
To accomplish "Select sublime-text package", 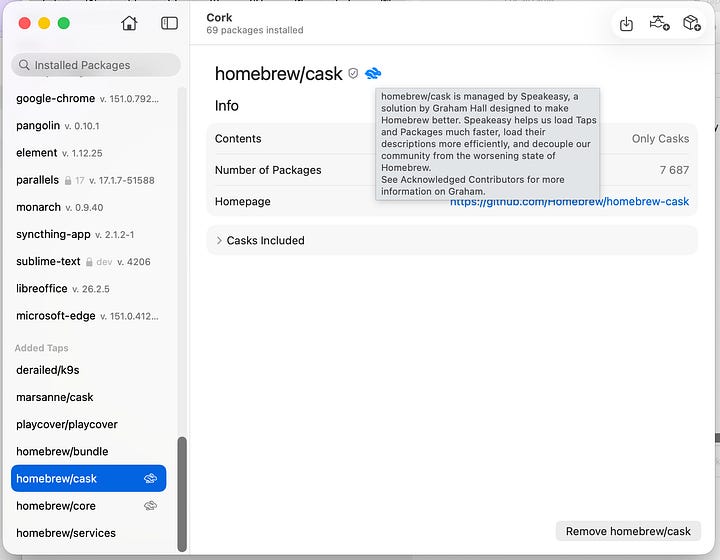I will click(x=88, y=261).
